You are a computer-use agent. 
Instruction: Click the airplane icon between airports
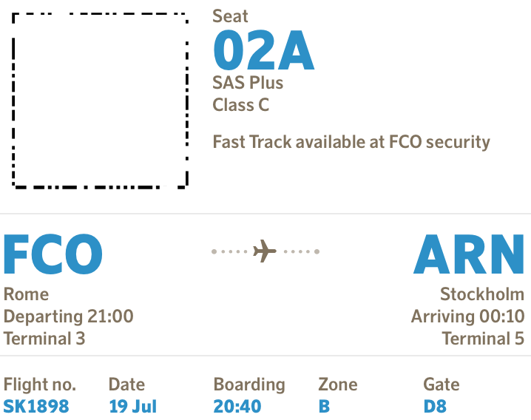265,251
